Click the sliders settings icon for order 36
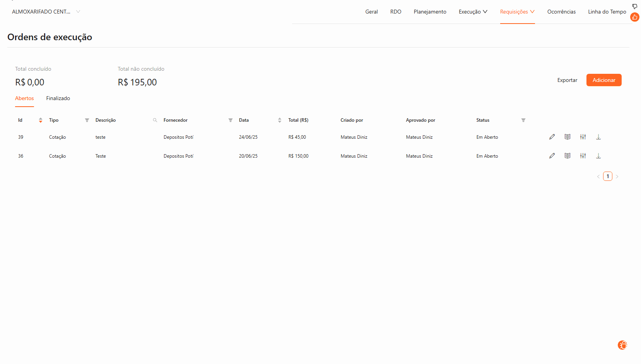 (583, 156)
